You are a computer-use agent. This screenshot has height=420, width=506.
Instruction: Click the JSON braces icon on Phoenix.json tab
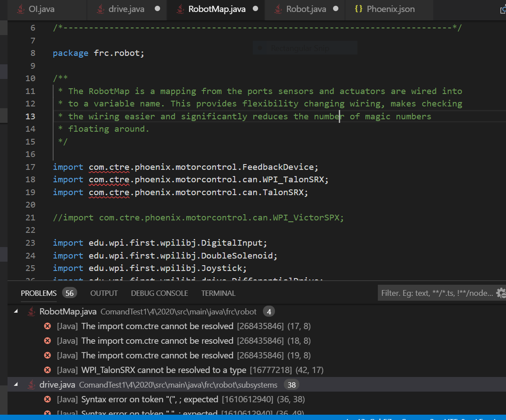[x=358, y=8]
